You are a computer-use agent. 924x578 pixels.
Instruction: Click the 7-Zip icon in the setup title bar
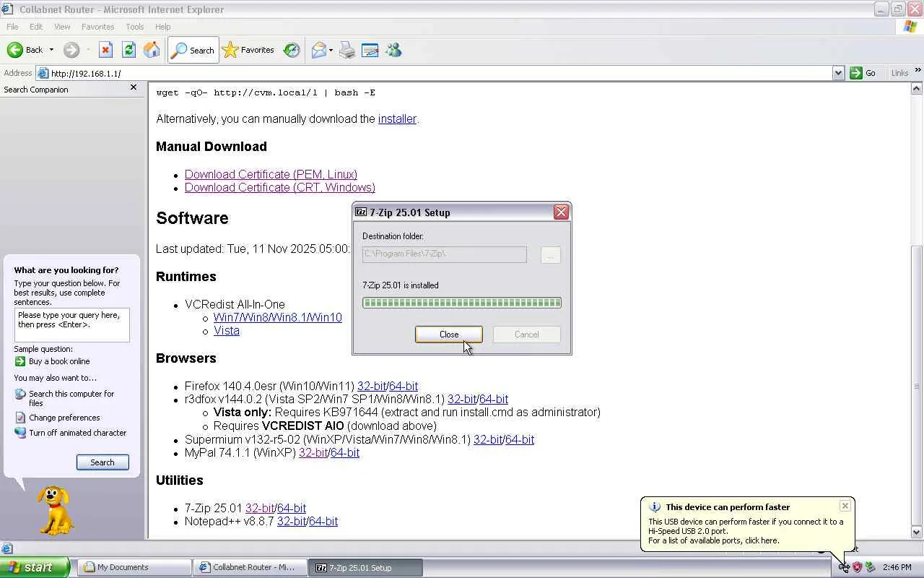(x=361, y=212)
